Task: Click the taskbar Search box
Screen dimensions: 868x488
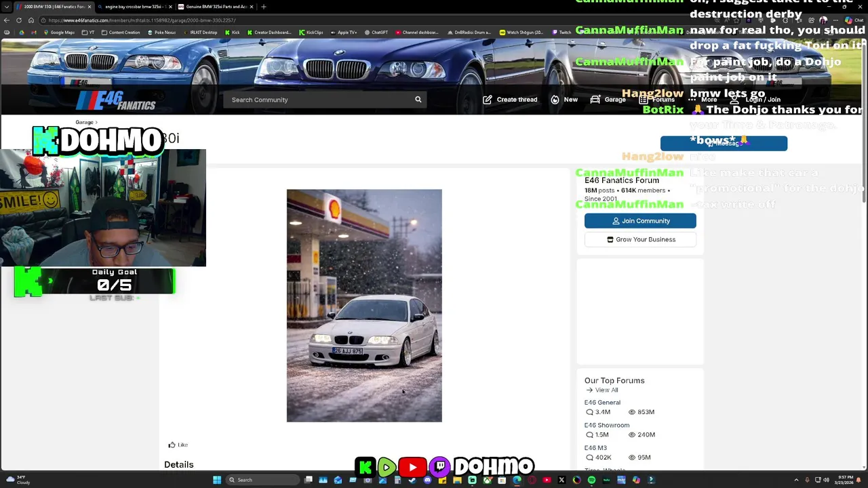Action: point(263,480)
